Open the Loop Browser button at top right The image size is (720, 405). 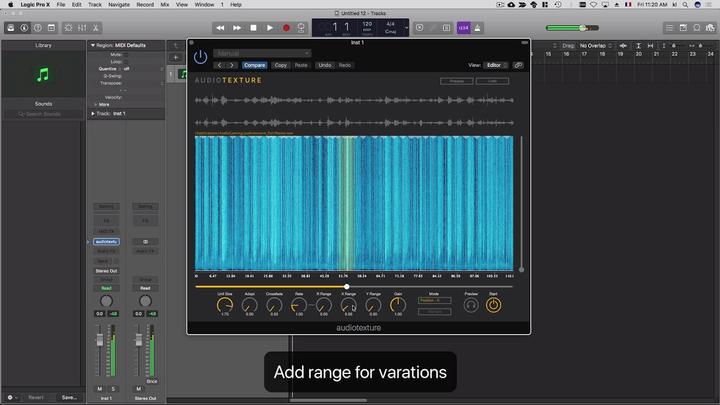(697, 28)
